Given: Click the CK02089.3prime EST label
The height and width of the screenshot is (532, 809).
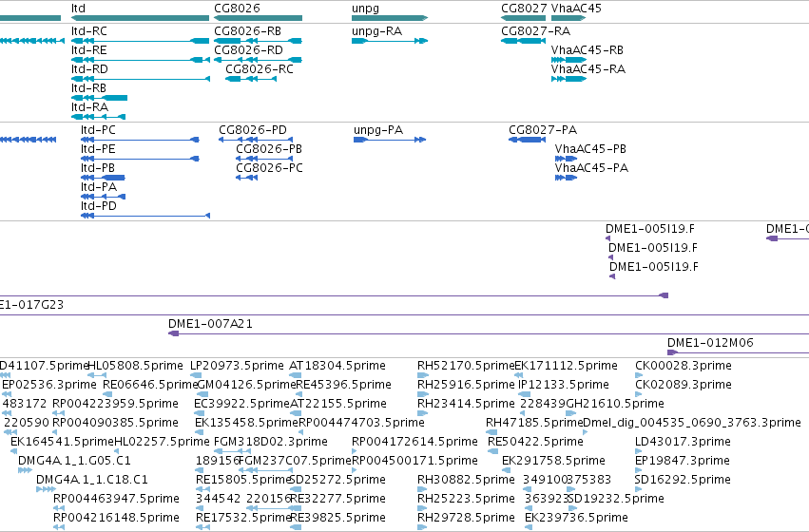Looking at the screenshot, I should pos(684,385).
